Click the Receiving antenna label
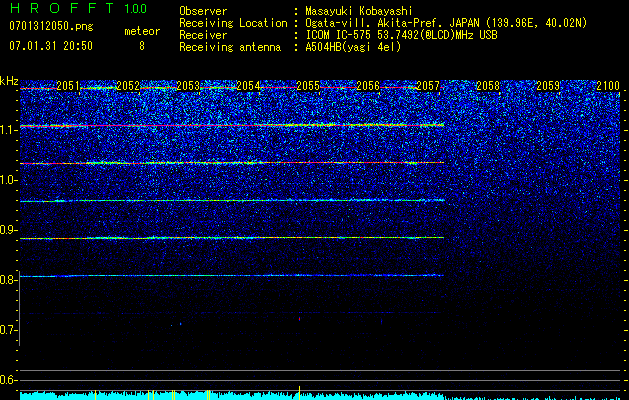Screen dimensions: 629x400 (x=230, y=47)
